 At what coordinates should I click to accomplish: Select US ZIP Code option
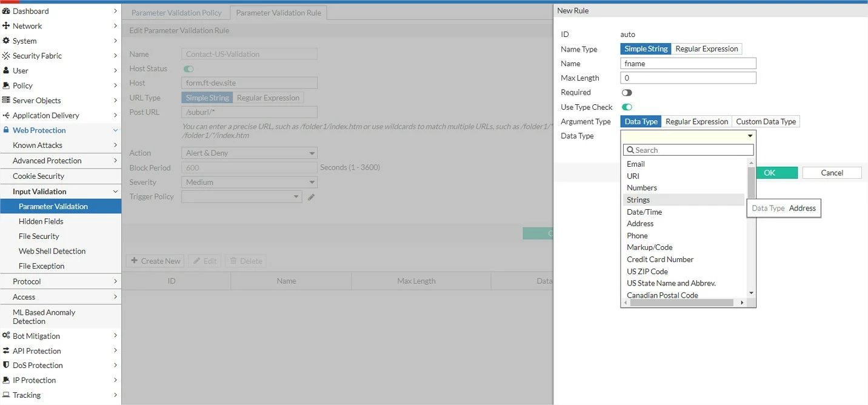coord(684,272)
